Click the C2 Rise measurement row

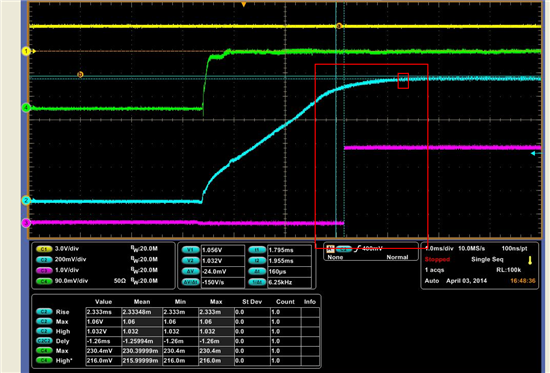point(177,312)
